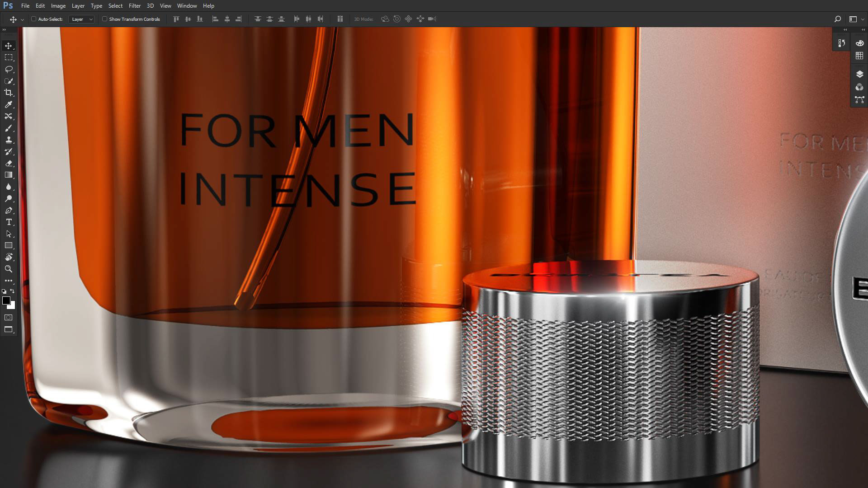Image resolution: width=868 pixels, height=488 pixels.
Task: Open the History panel icon
Action: click(841, 43)
